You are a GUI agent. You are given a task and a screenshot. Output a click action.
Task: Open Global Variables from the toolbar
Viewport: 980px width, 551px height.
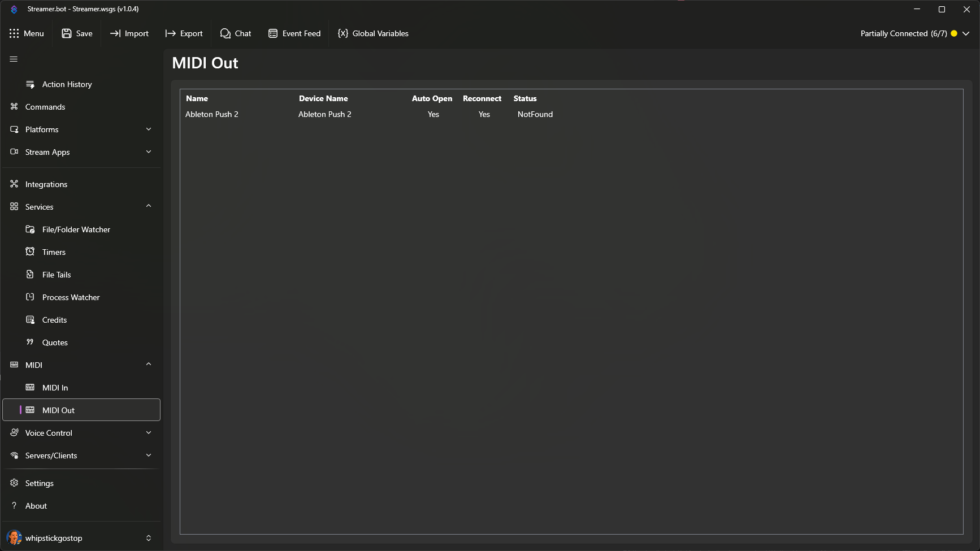pos(373,33)
